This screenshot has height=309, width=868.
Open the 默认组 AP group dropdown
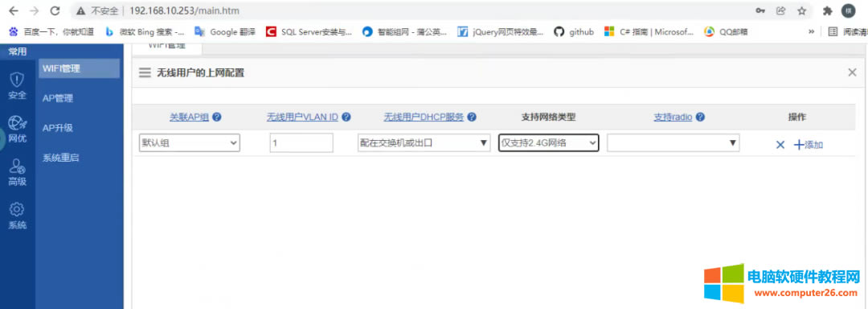(x=190, y=143)
